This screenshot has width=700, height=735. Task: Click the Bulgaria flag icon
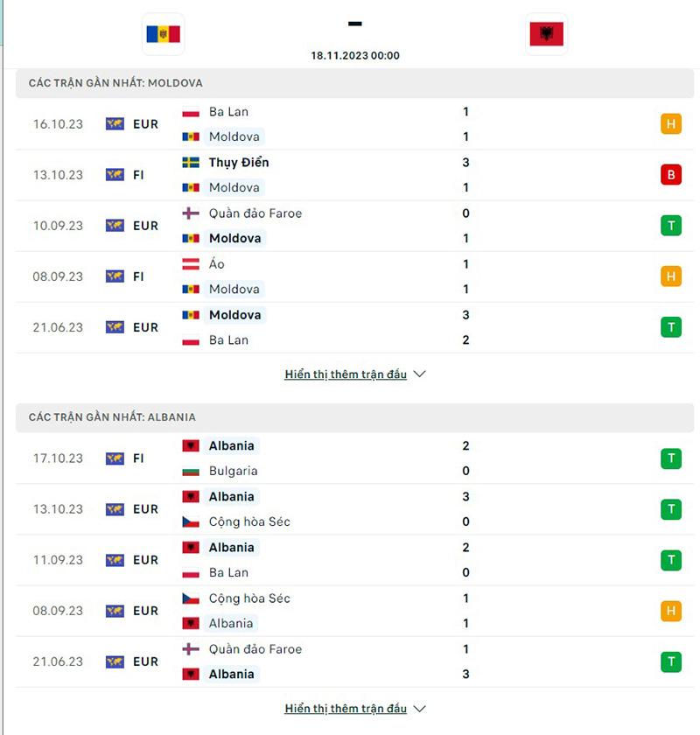[191, 471]
